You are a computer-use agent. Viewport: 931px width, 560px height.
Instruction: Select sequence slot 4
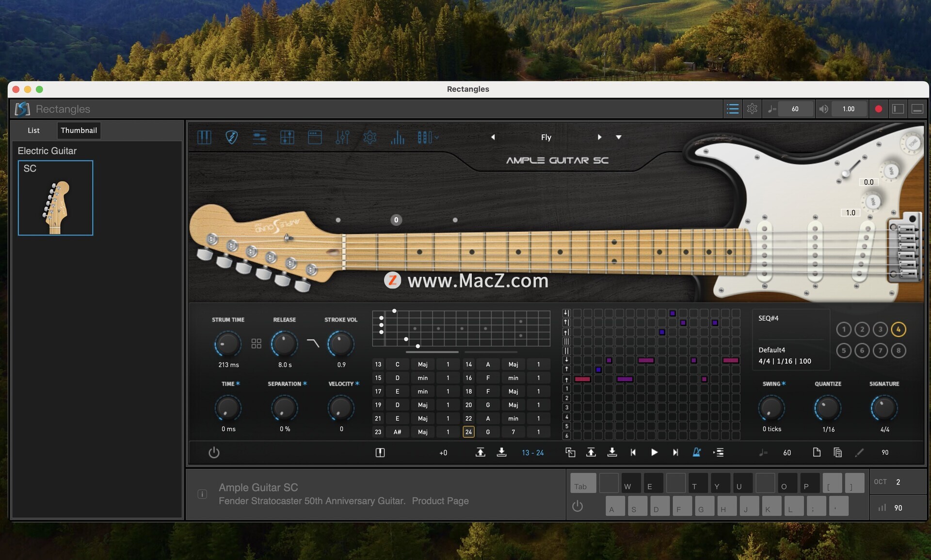[899, 329]
